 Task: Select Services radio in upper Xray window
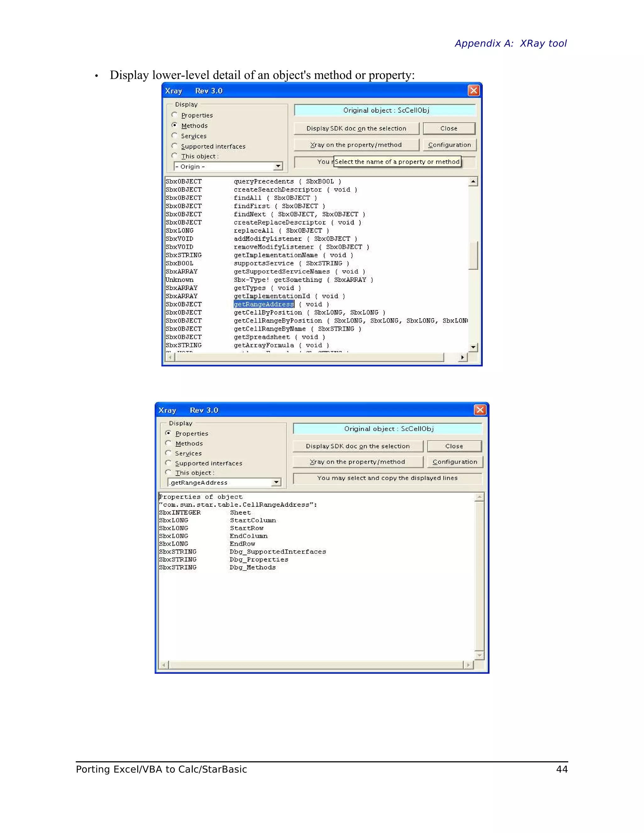pyautogui.click(x=175, y=135)
